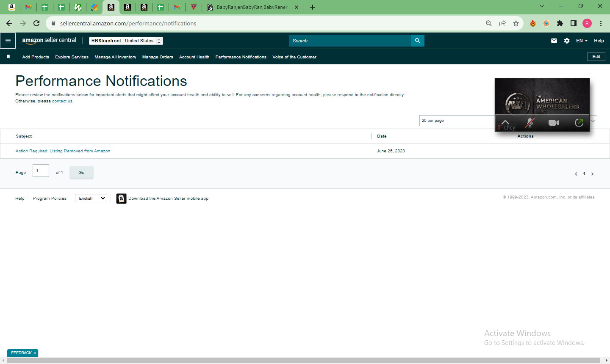
Task: Open the browser tab search chevron
Action: point(542,6)
